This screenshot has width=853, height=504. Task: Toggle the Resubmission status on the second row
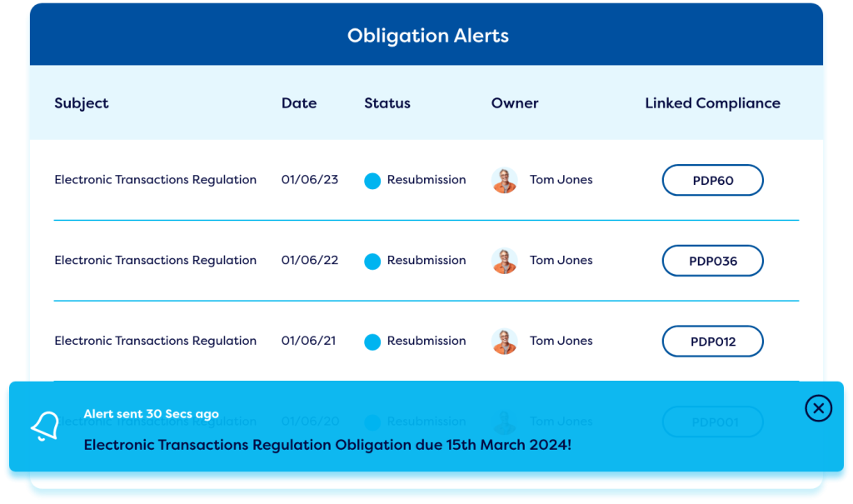(x=426, y=261)
